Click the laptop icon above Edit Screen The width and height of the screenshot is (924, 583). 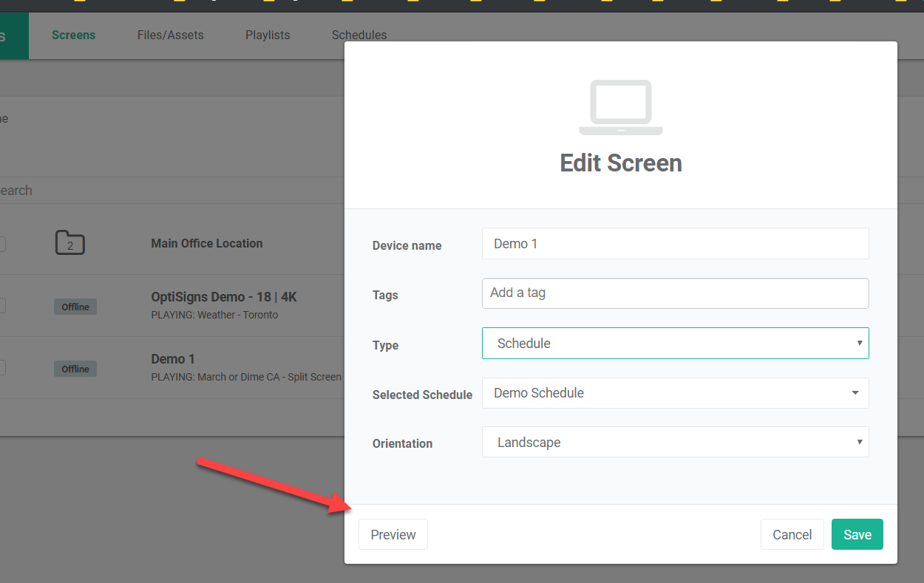(x=621, y=108)
